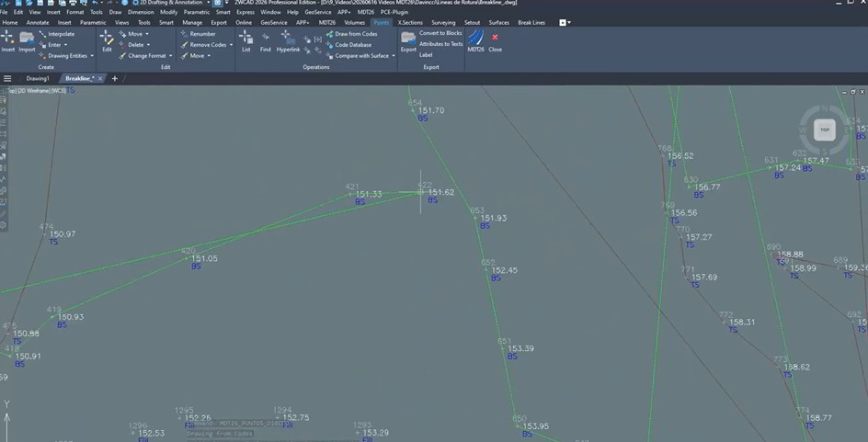The image size is (868, 442).
Task: Select Convert to Blocks
Action: [440, 33]
